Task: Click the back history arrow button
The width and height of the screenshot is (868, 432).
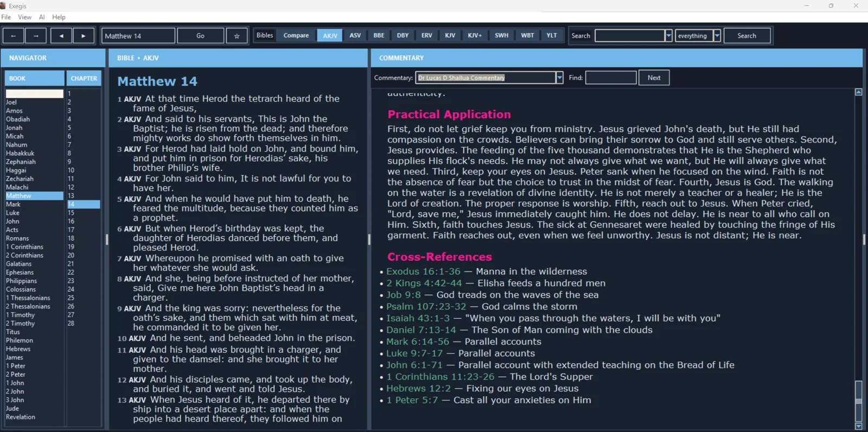Action: click(14, 36)
